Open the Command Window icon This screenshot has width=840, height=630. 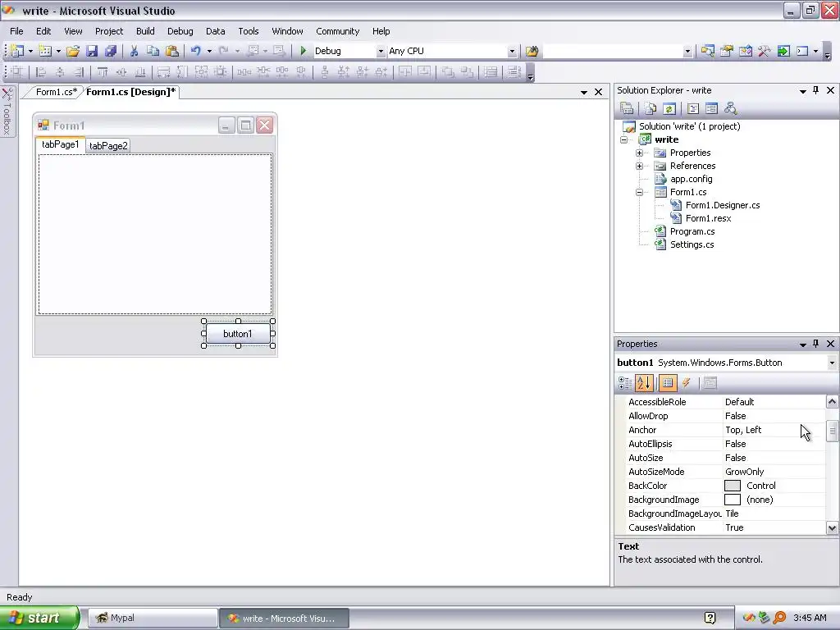click(x=802, y=51)
